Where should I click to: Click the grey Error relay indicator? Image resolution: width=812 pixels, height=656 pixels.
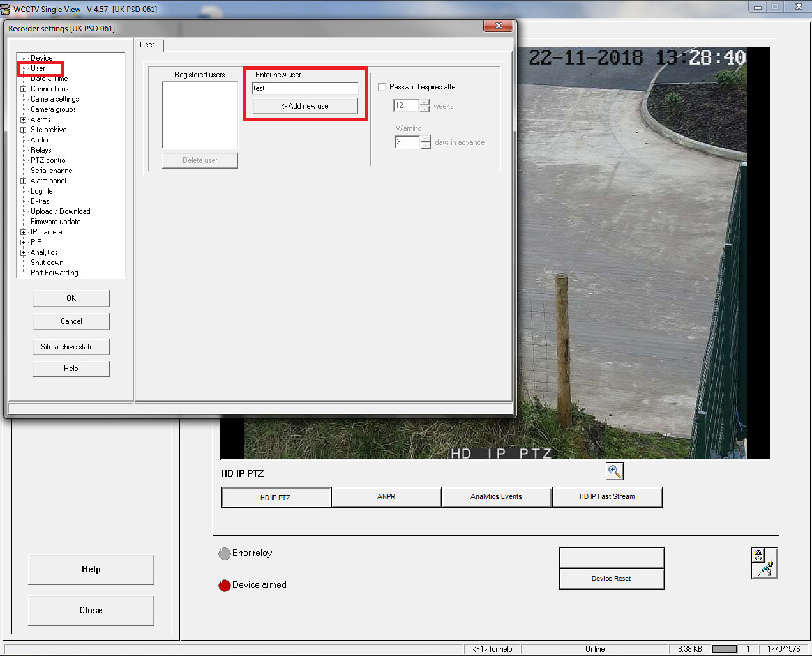(x=225, y=554)
